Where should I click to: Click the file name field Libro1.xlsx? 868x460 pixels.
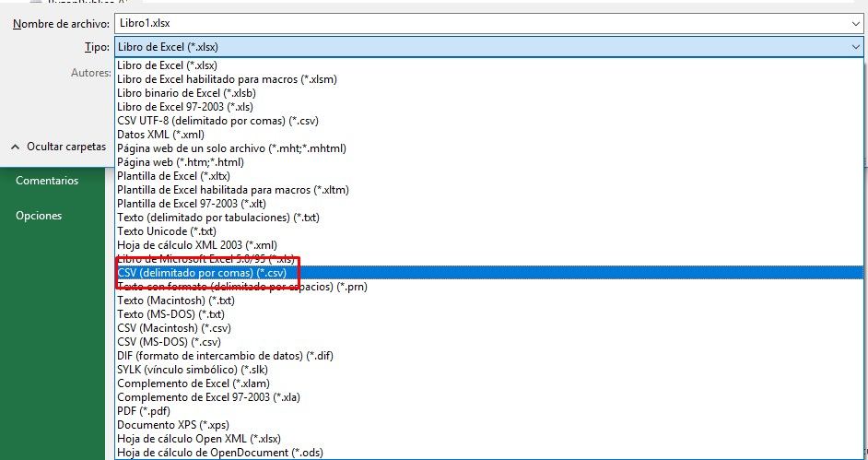488,23
